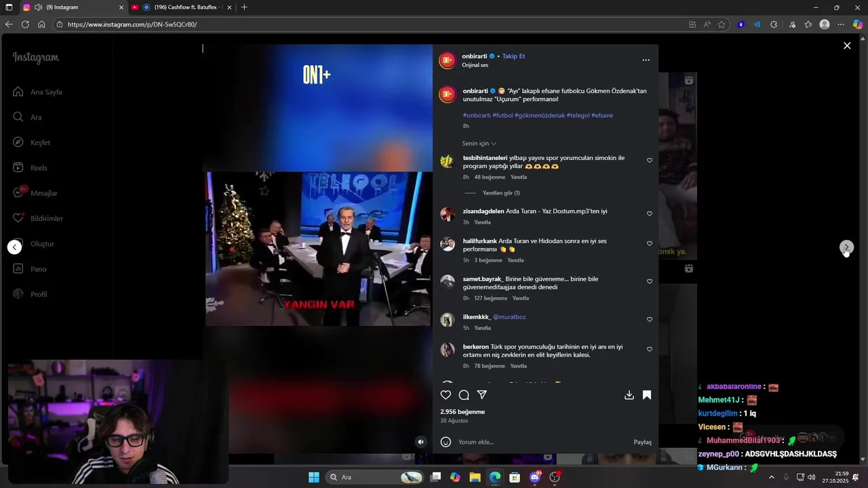Open Pano dashboard
The height and width of the screenshot is (488, 868).
[29, 269]
